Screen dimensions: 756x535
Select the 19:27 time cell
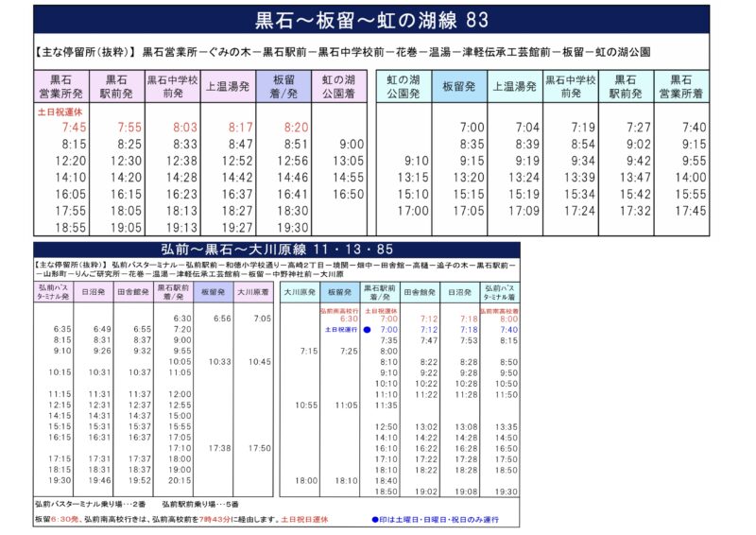237,228
